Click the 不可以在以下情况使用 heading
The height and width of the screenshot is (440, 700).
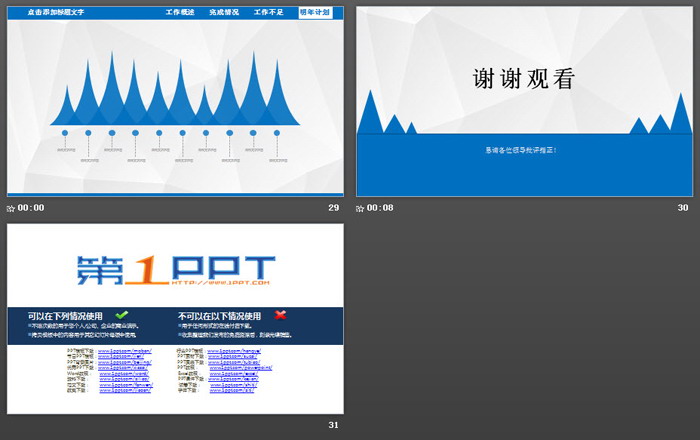tap(220, 316)
